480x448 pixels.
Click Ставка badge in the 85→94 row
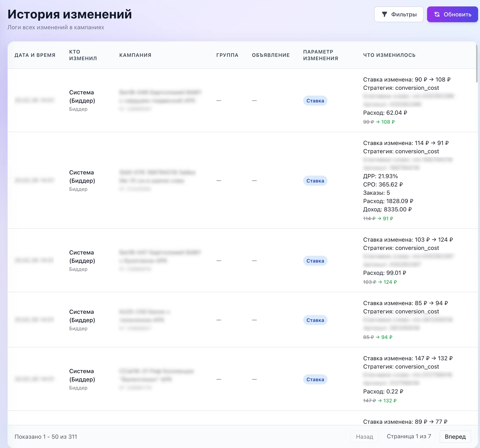[315, 320]
